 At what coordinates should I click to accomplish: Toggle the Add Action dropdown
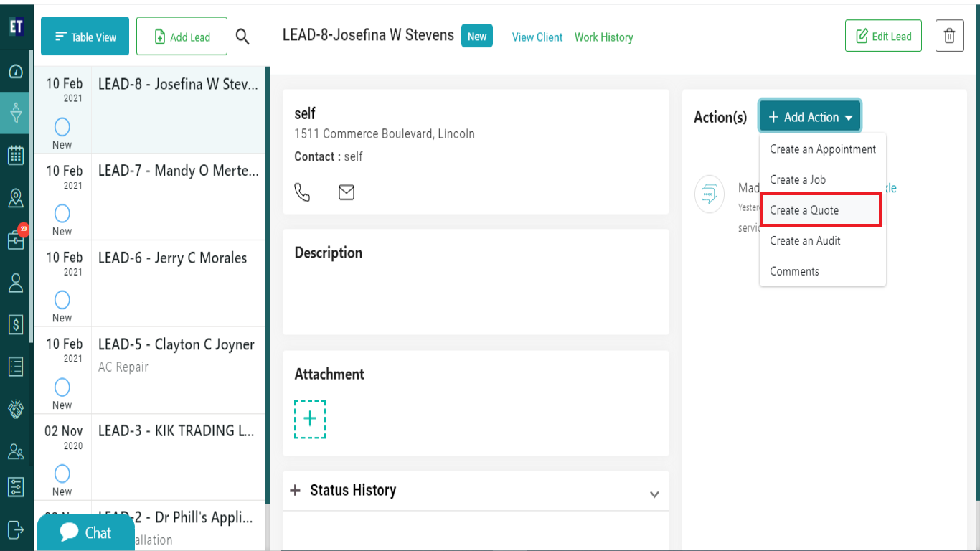[810, 117]
